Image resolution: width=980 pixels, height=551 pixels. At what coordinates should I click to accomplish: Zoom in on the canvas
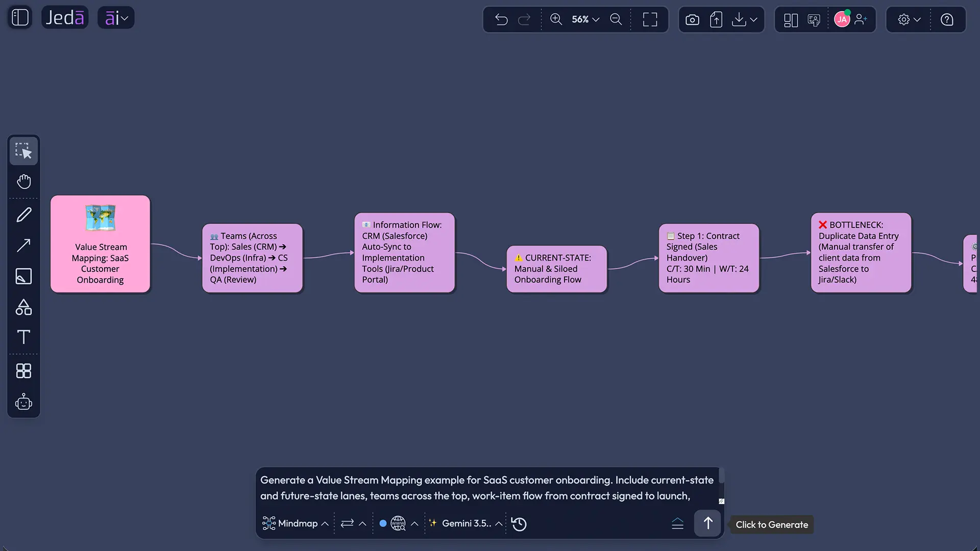556,19
